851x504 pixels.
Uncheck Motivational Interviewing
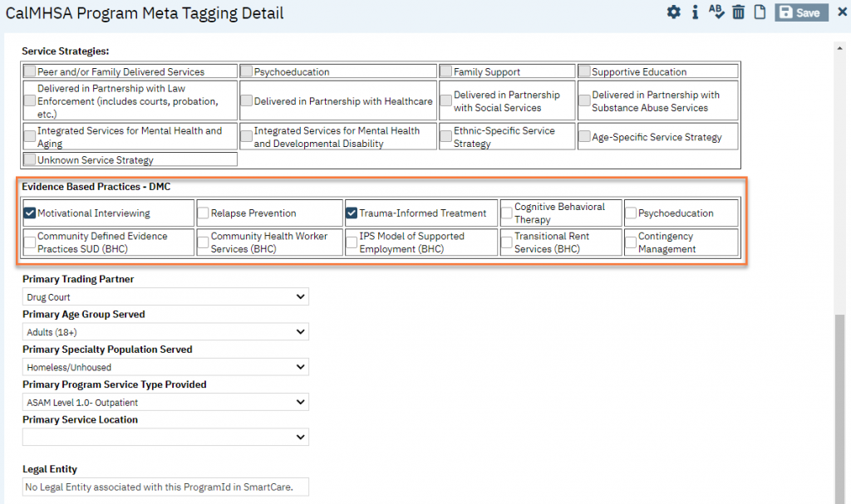30,213
